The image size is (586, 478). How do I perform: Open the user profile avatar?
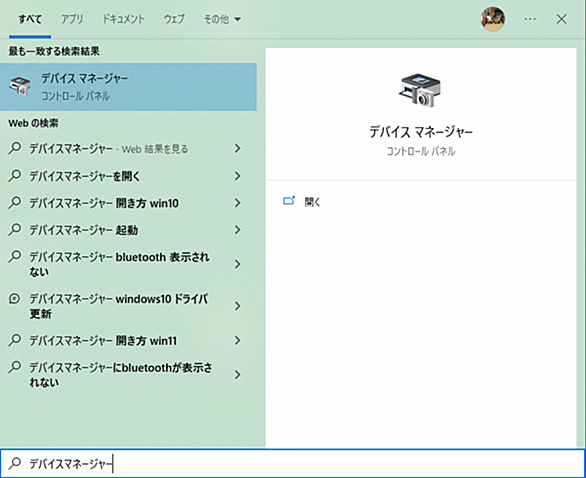[493, 19]
